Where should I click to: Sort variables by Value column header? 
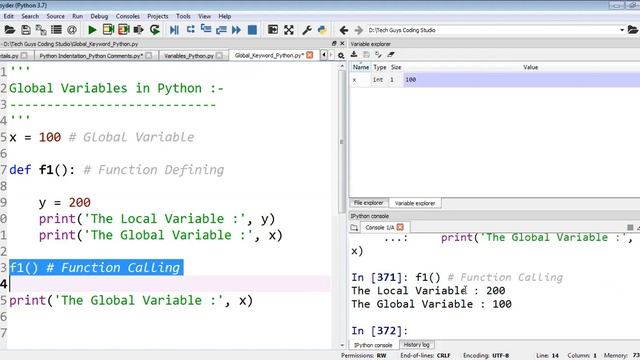pos(530,67)
